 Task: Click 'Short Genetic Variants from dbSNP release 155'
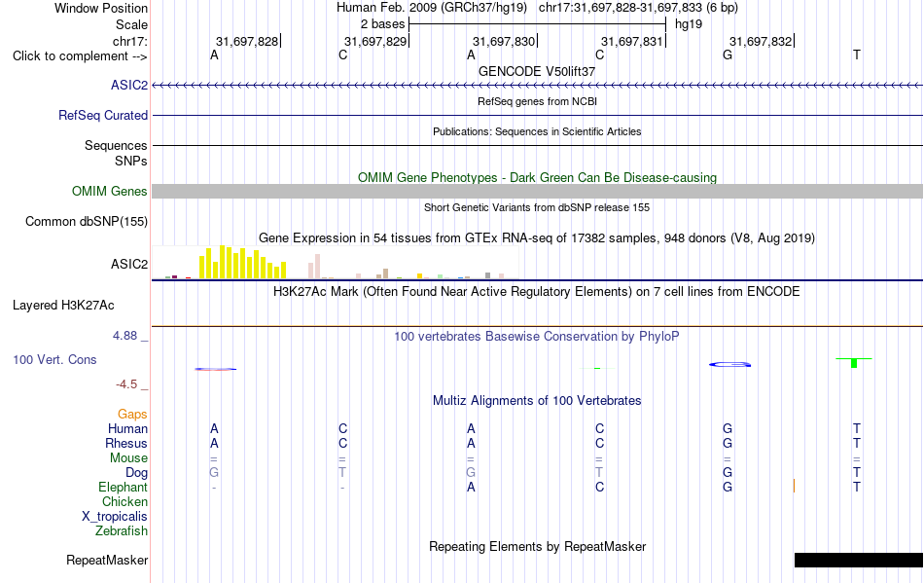[x=537, y=207]
